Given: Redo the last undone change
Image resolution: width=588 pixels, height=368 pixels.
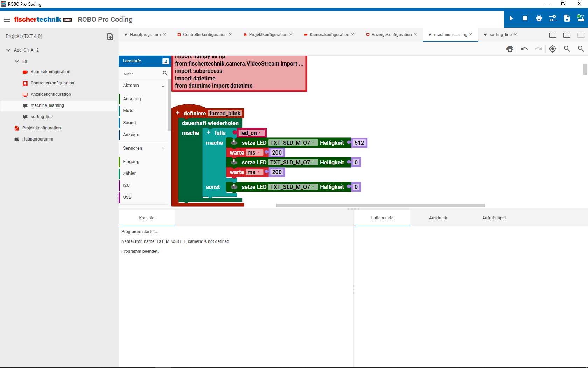Looking at the screenshot, I should [538, 49].
